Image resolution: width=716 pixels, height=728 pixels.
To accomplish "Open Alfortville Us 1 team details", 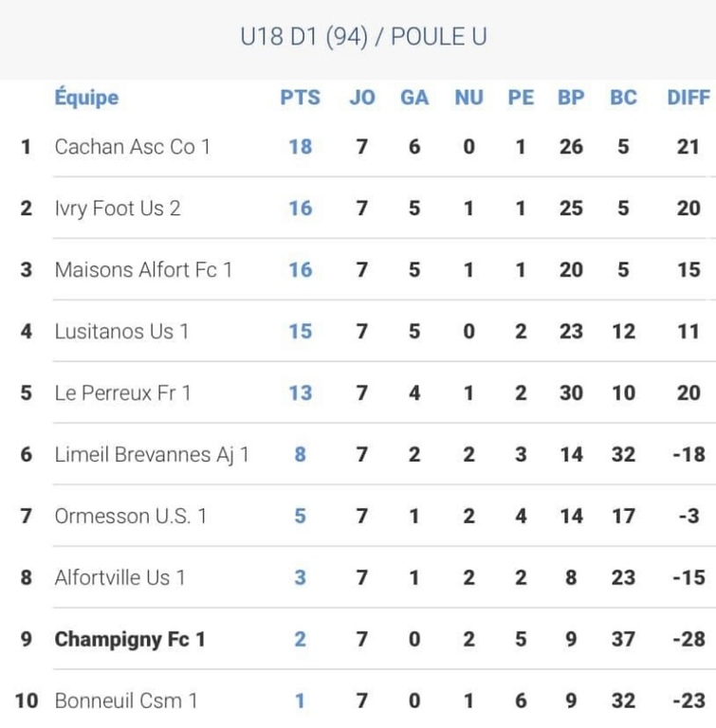I will 119,577.
